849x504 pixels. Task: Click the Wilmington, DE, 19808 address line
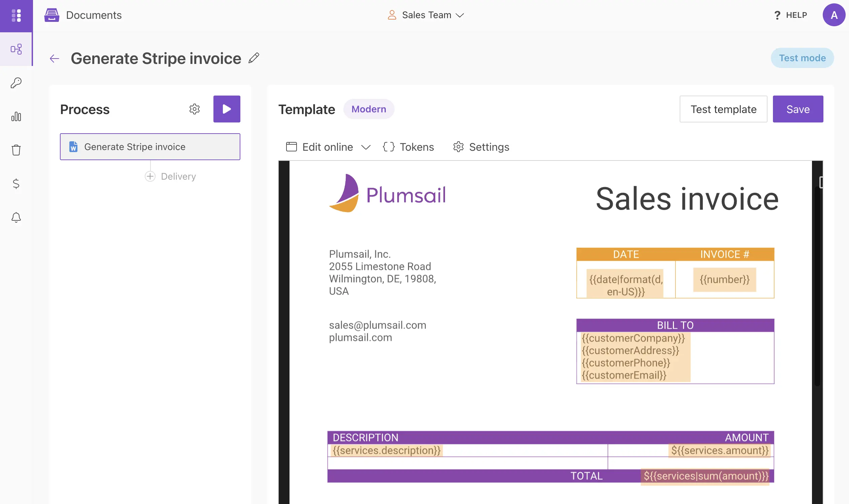[x=382, y=279]
